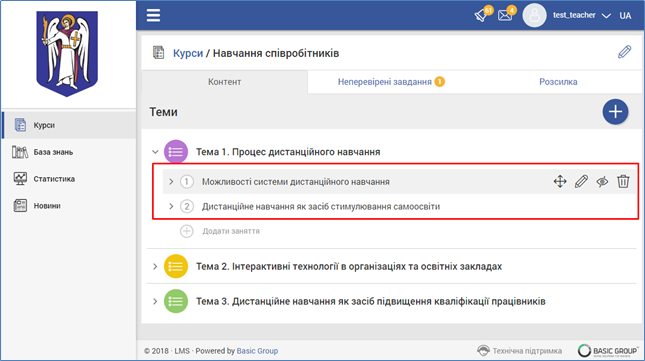Viewport: 645px width, 361px height.
Task: Select Тема 3. Дистанційне навчання title
Action: [x=371, y=301]
